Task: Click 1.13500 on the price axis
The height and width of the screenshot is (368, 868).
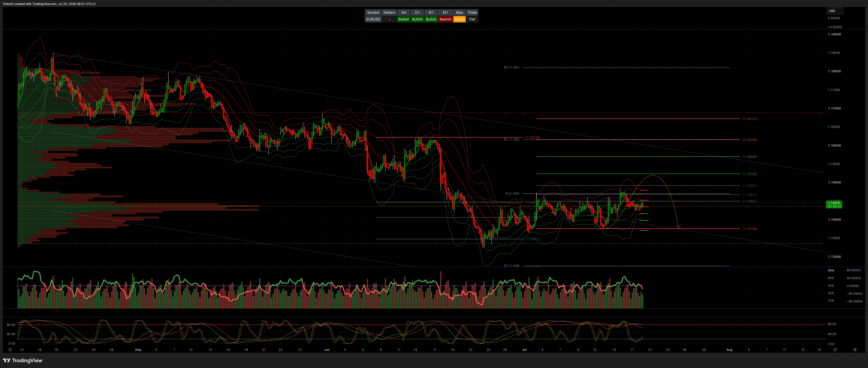Action: (x=834, y=238)
